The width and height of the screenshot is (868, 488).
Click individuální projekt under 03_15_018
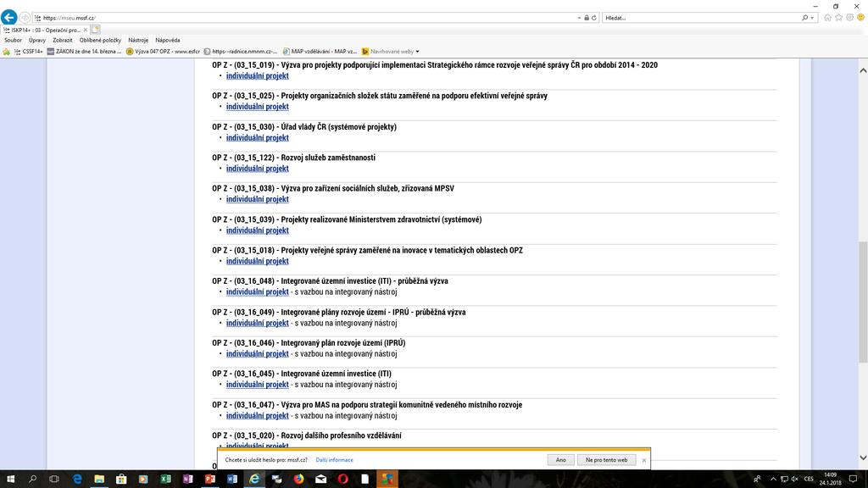point(258,261)
